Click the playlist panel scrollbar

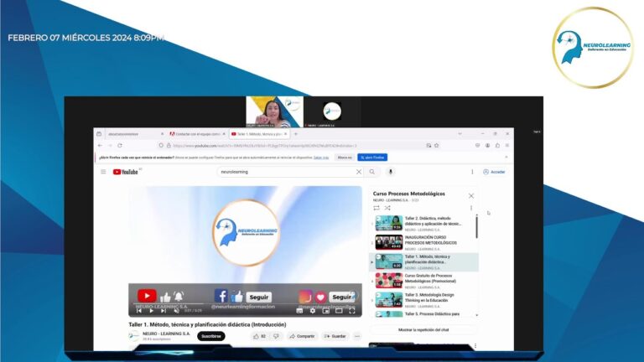coord(477,227)
